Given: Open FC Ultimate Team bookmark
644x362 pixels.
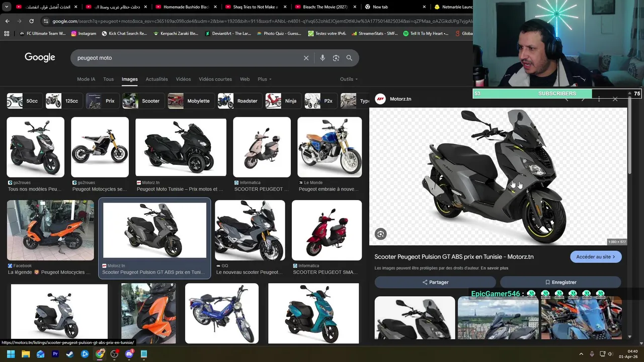Looking at the screenshot, I should click(42, 34).
